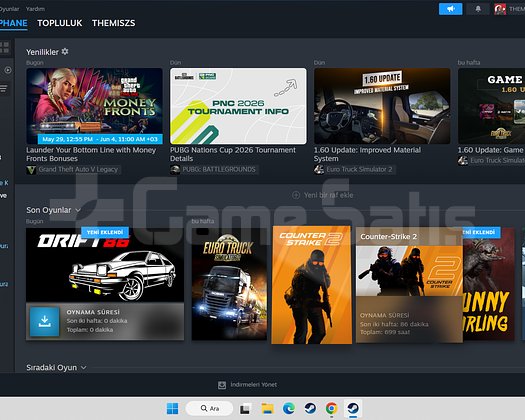Click the plus icon beside Yeni bir raf ekle

pos(296,195)
